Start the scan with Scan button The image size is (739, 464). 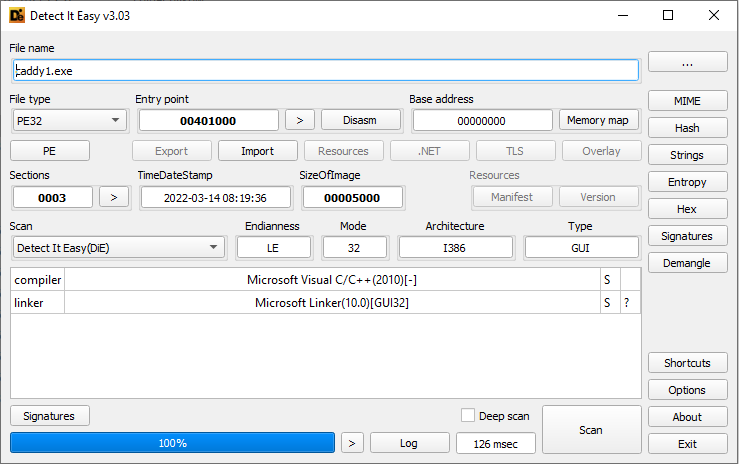click(x=590, y=430)
